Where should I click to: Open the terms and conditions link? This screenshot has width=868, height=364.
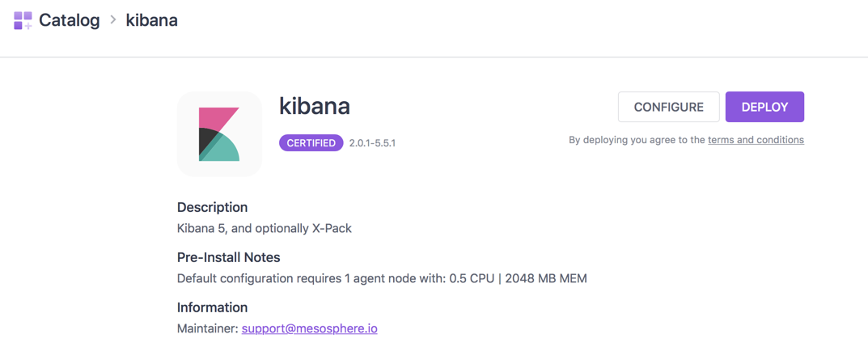755,140
